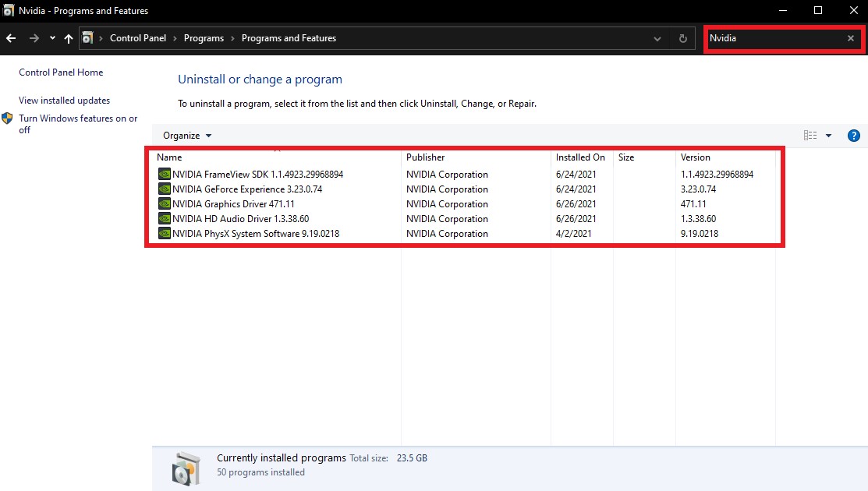
Task: Select NVIDIA GeForce Experience 3.23.0.74 entry
Action: (247, 189)
